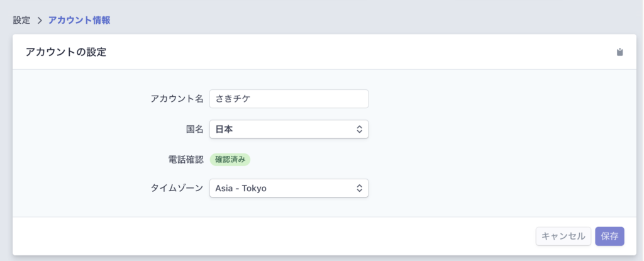This screenshot has height=261, width=644.
Task: Click the up-down arrows on タイムゾーン selector
Action: point(359,188)
